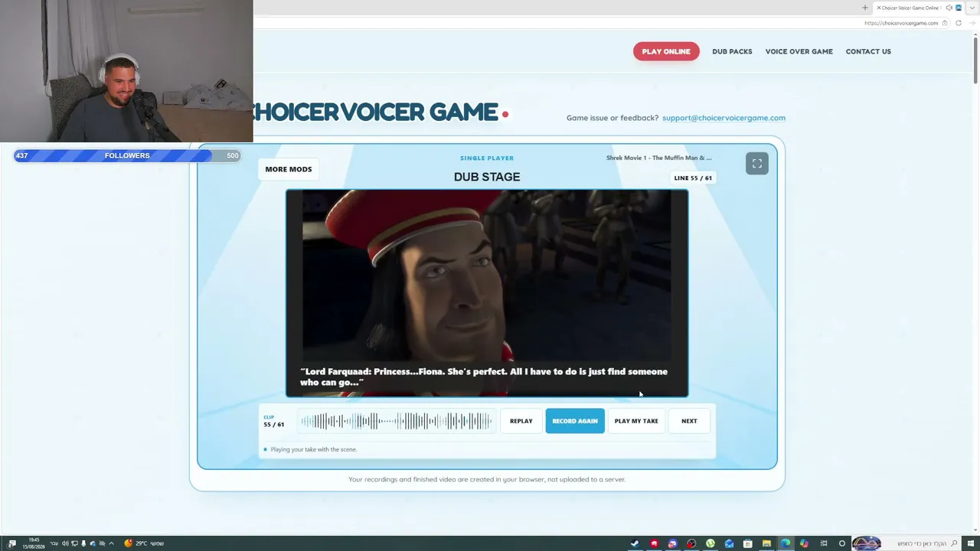Switch the keyboard input language indicator
Image resolution: width=980 pixels, height=551 pixels.
click(54, 543)
